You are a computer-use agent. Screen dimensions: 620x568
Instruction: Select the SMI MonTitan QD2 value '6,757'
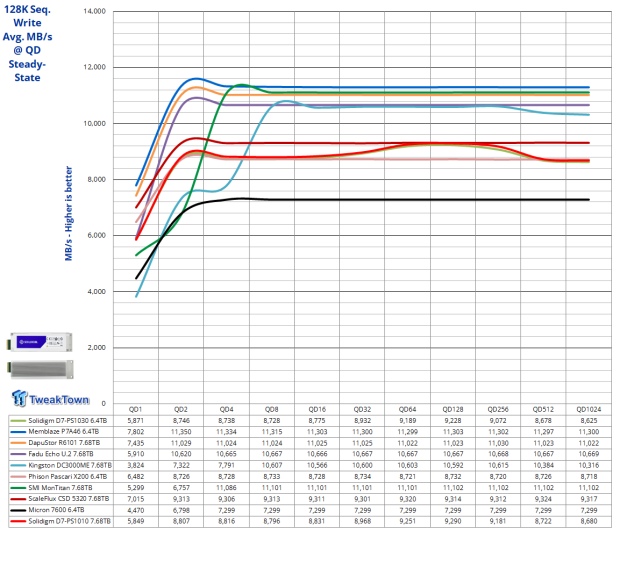coord(181,488)
